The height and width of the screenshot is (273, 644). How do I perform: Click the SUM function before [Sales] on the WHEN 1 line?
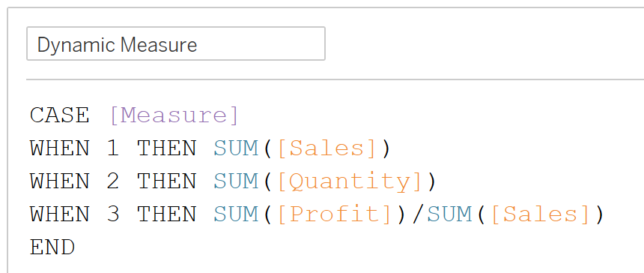pos(236,148)
